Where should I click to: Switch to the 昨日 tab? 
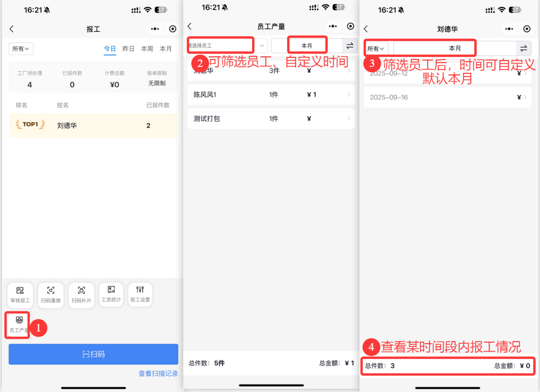pyautogui.click(x=128, y=49)
